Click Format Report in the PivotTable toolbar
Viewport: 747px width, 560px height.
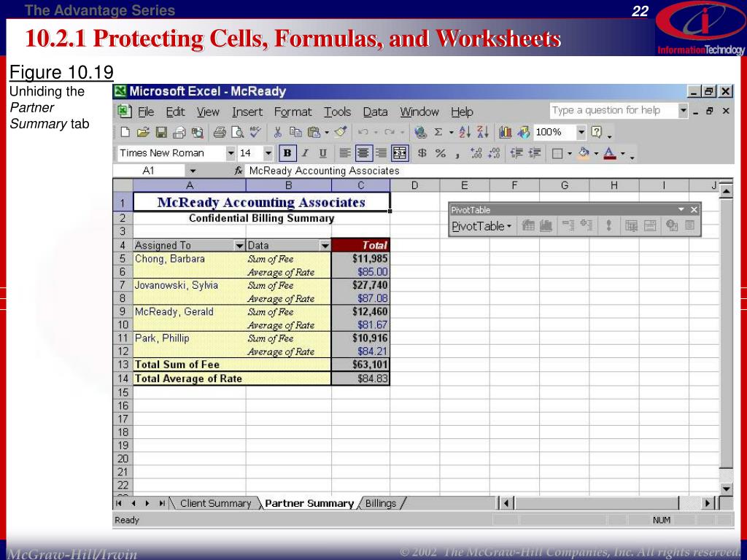pyautogui.click(x=528, y=226)
